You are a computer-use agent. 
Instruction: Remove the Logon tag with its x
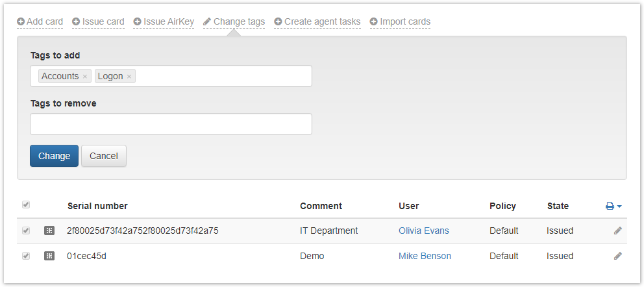coord(129,77)
